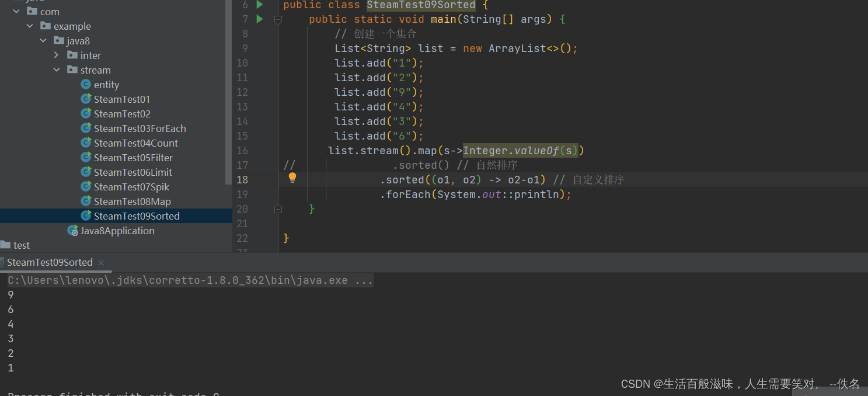Collapse the example folder

click(30, 26)
